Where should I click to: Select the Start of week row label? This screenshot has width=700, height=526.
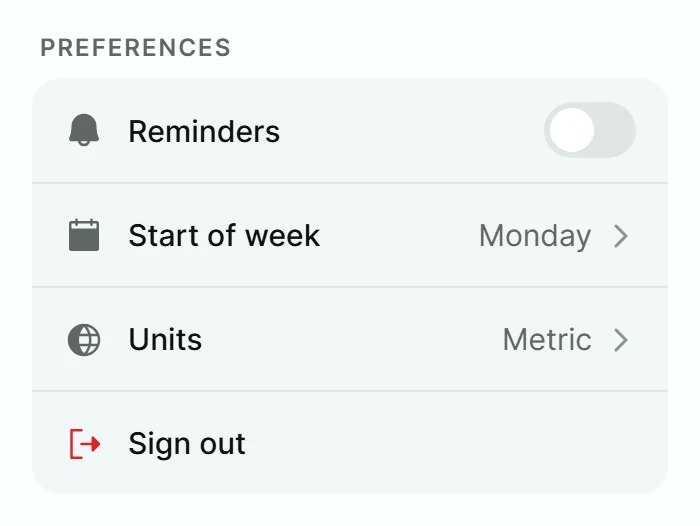click(224, 235)
